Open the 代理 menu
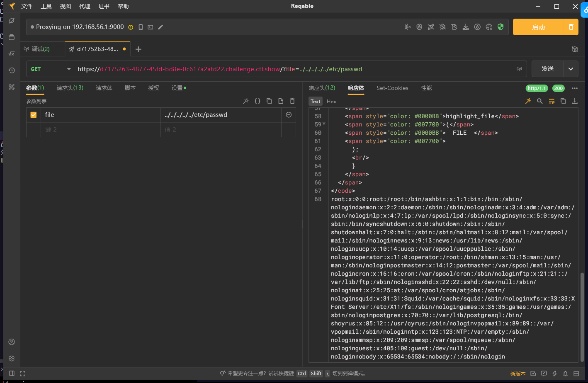 pyautogui.click(x=85, y=6)
